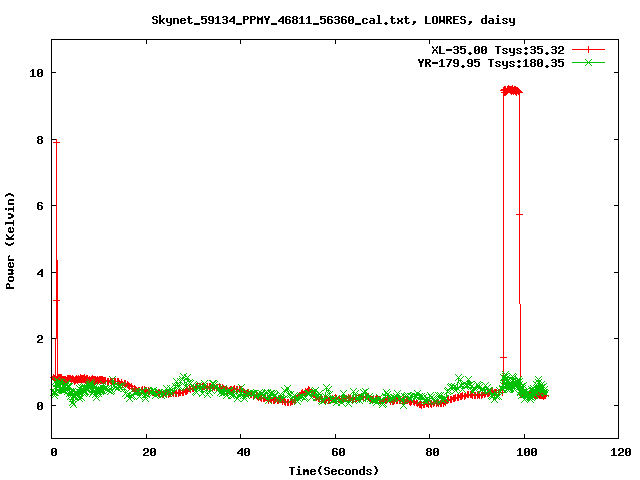Click the y-axis tick label 4
640x480 pixels.
[x=40, y=273]
